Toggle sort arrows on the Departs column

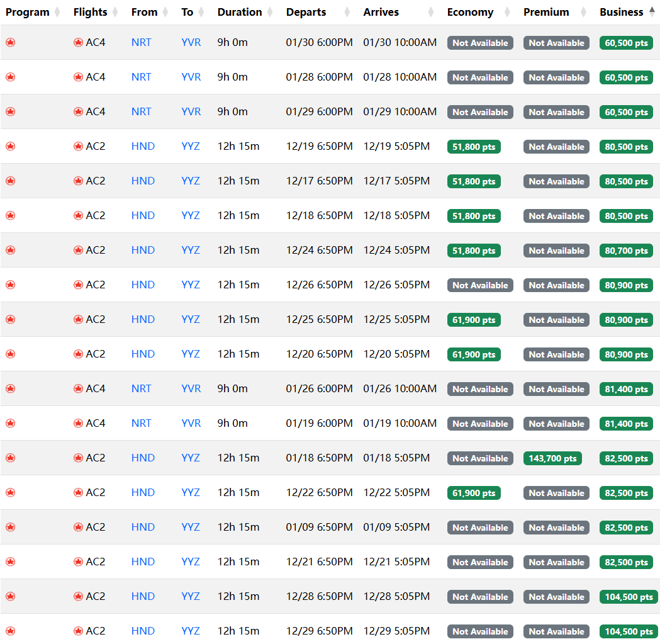coord(347,12)
